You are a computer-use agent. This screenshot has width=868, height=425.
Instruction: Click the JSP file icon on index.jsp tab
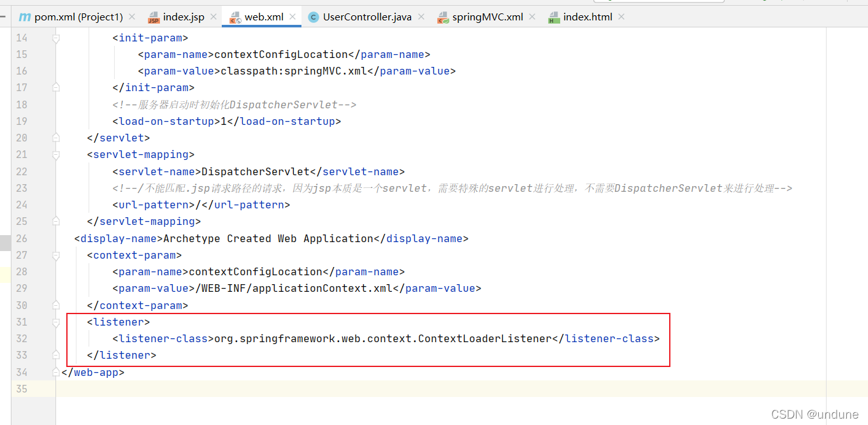pyautogui.click(x=154, y=17)
